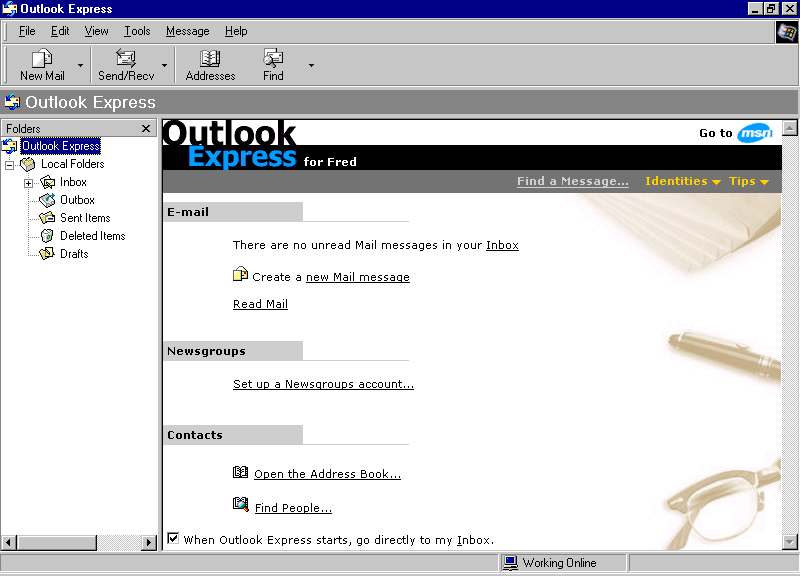
Task: Close the Folders pane
Action: [x=146, y=129]
